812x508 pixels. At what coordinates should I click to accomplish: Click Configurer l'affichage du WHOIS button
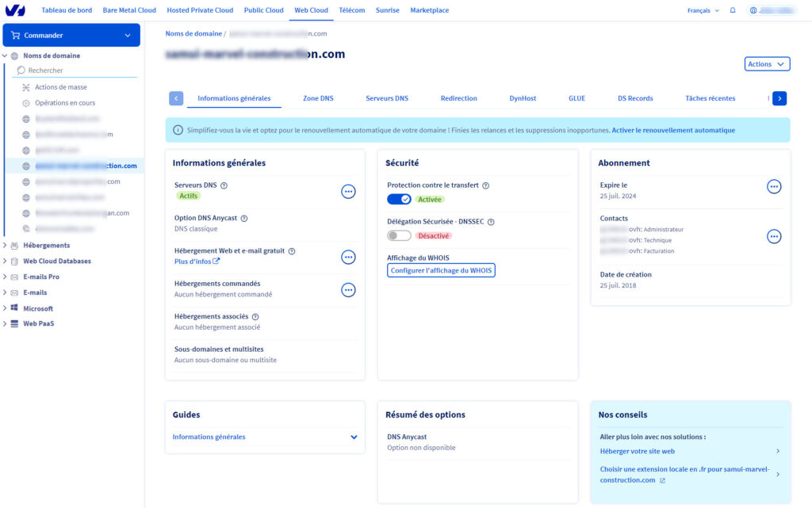(x=441, y=270)
